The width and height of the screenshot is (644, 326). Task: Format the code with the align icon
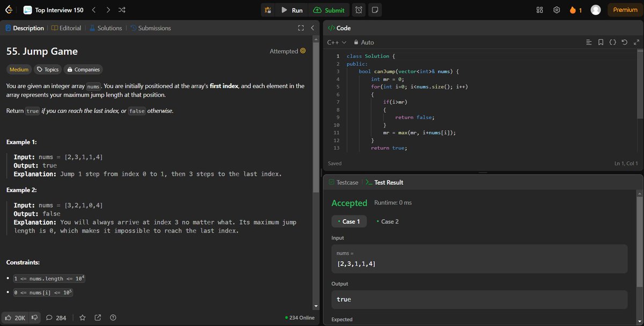[589, 42]
